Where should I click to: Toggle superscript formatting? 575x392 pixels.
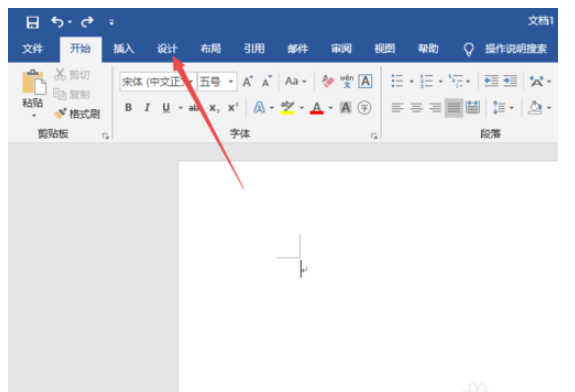click(x=232, y=107)
